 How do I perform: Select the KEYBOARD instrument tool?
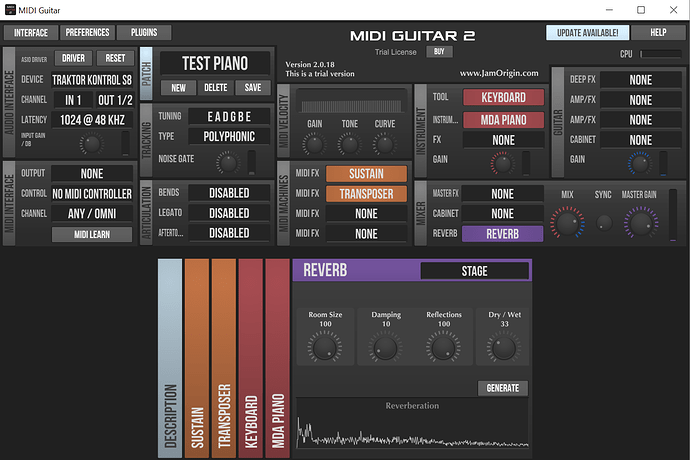503,97
